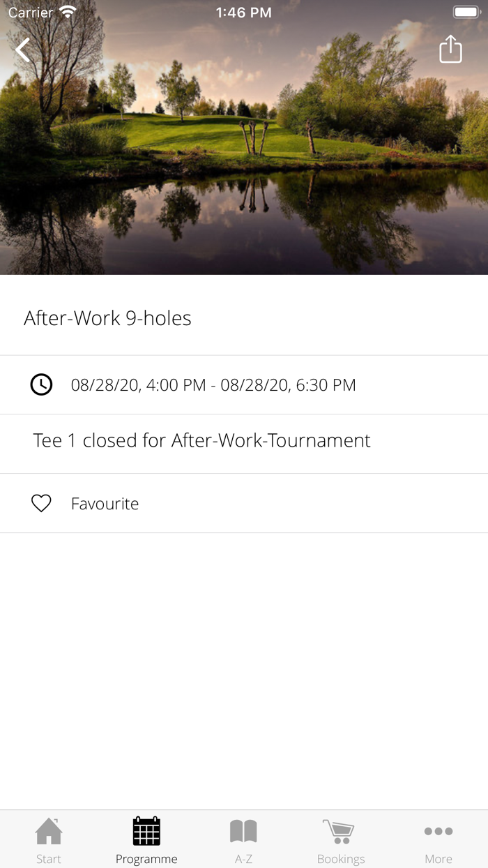Open the More three-dots icon
488x868 pixels.
point(439,831)
